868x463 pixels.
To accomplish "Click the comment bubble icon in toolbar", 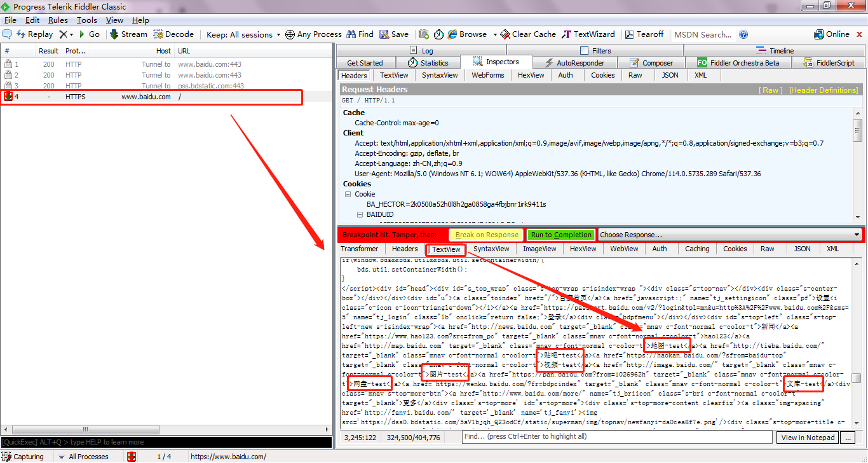I will [7, 34].
